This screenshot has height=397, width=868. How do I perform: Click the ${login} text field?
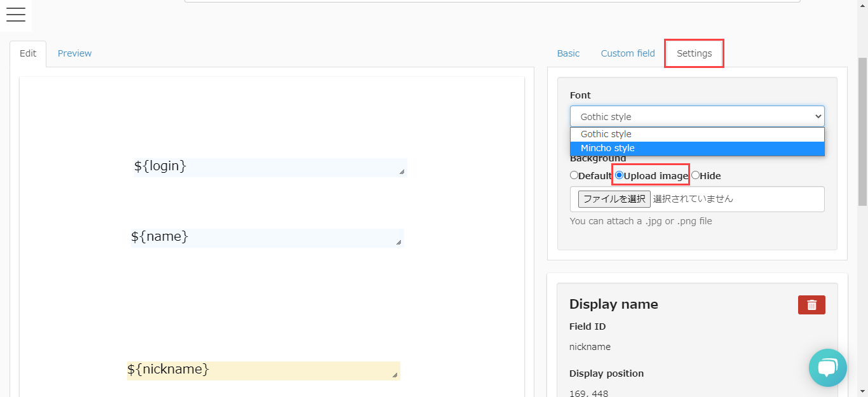click(x=267, y=167)
